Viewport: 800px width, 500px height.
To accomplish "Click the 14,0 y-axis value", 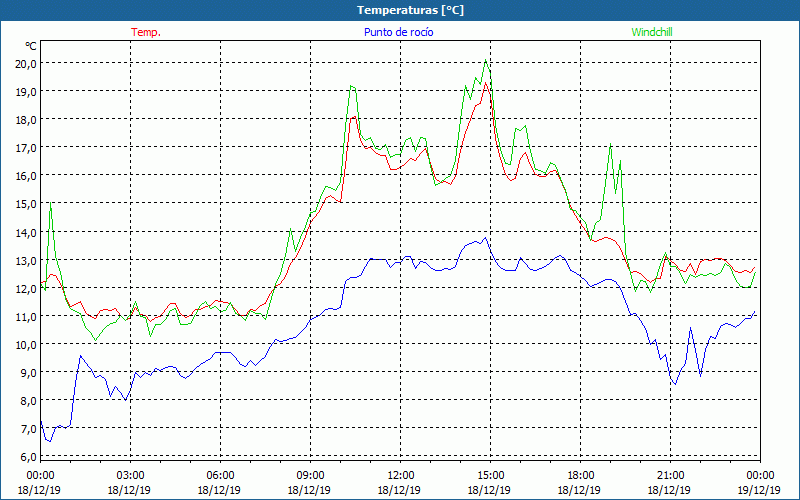I will pos(27,232).
